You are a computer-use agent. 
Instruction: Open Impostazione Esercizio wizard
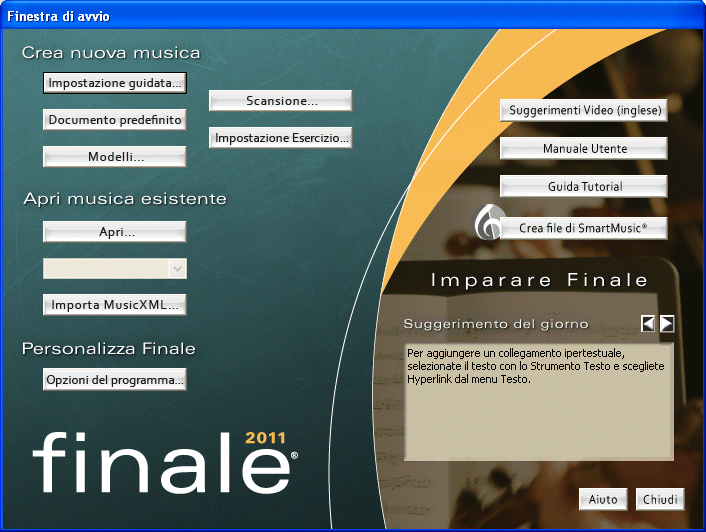tap(281, 138)
